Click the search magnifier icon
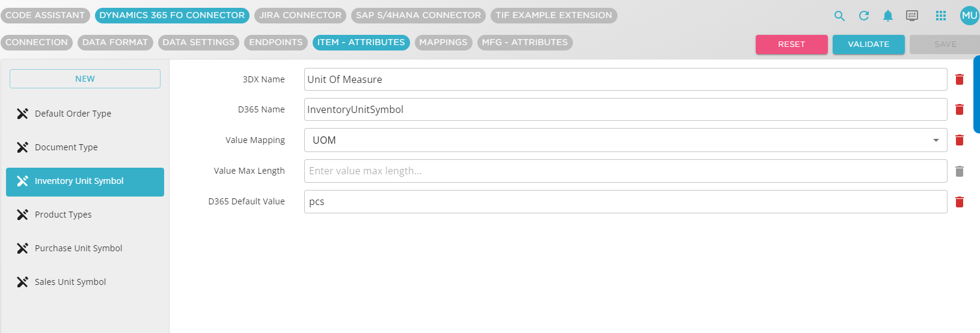Image resolution: width=980 pixels, height=333 pixels. click(840, 16)
